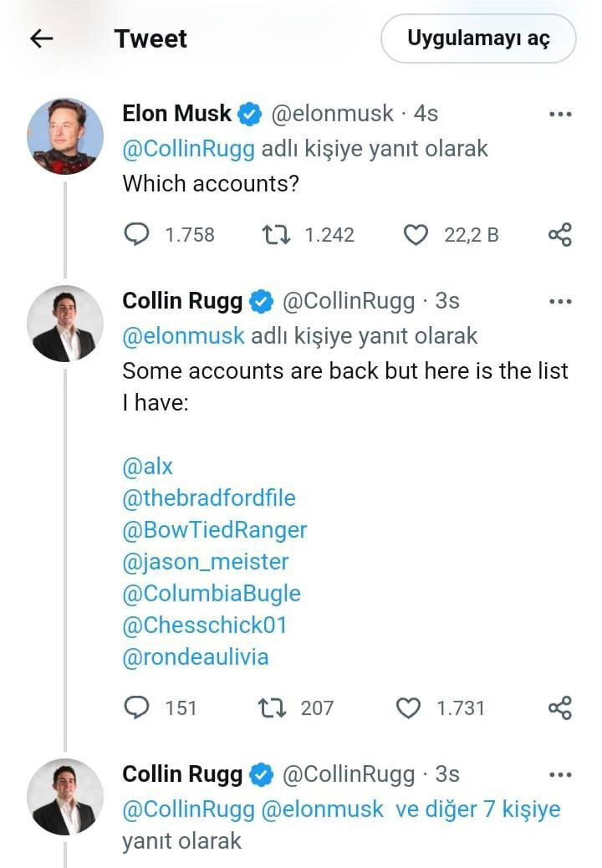Image resolution: width=602 pixels, height=868 pixels.
Task: Click Elon Musk's profile picture
Action: pos(65,136)
